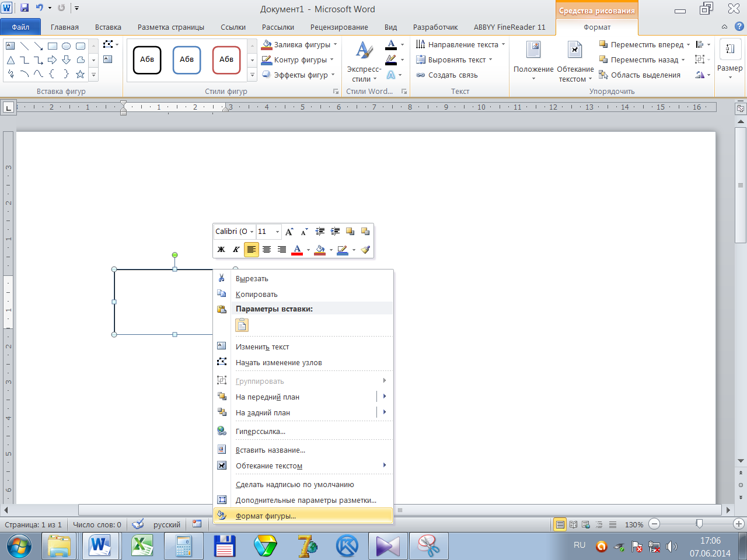
Task: Toggle align left in mini toolbar
Action: [x=252, y=250]
